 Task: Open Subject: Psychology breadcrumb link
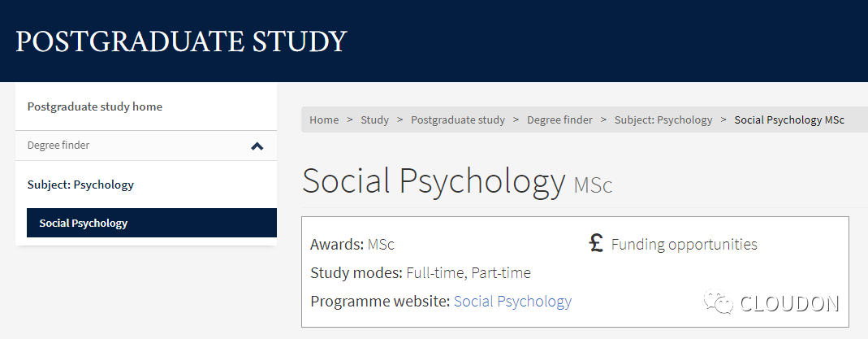click(663, 120)
